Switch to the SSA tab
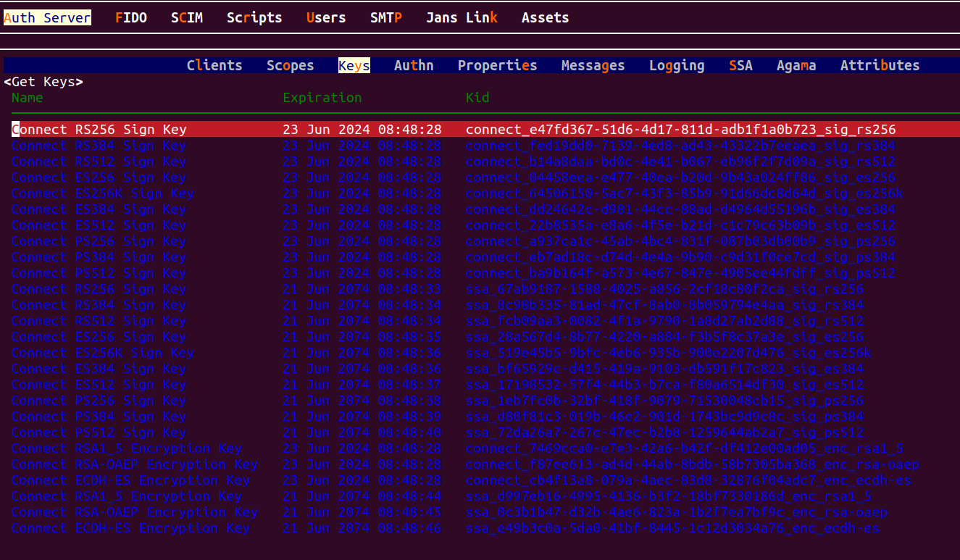960x560 pixels. tap(740, 66)
